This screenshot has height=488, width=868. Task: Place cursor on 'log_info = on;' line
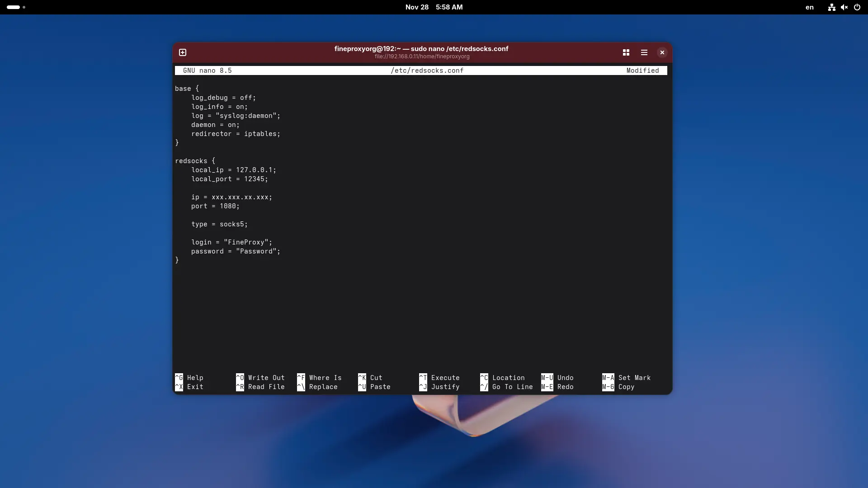(x=220, y=107)
